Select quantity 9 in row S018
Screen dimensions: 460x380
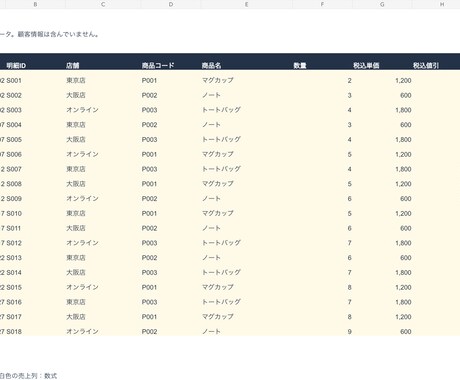pos(349,332)
